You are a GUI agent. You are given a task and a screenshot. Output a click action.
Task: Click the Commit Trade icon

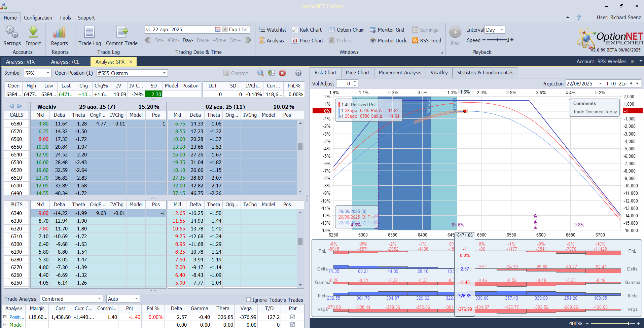(121, 33)
